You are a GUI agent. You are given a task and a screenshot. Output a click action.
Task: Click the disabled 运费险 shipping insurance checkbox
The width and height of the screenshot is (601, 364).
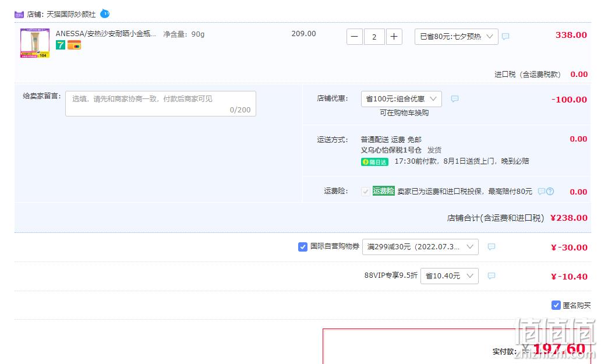(x=365, y=191)
